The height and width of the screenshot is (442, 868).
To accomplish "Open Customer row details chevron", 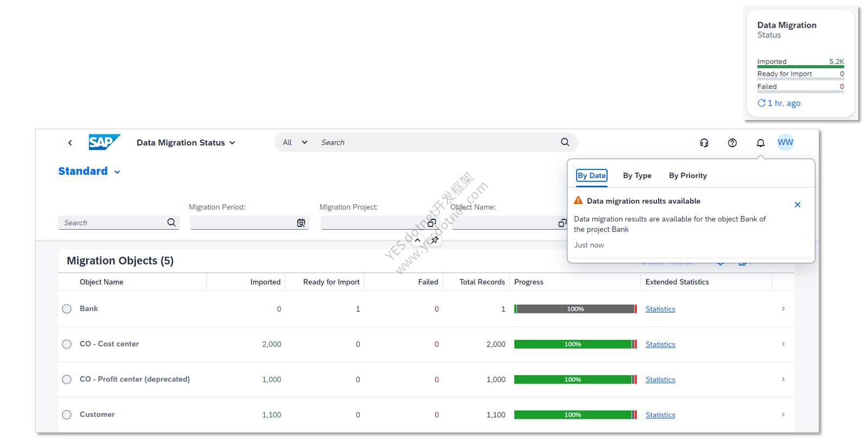I will tap(783, 414).
